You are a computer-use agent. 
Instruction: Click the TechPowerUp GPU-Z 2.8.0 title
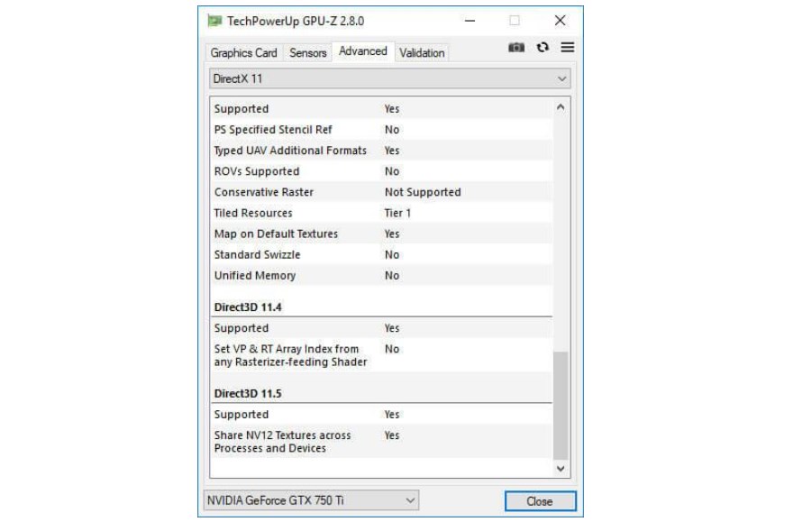click(x=296, y=22)
